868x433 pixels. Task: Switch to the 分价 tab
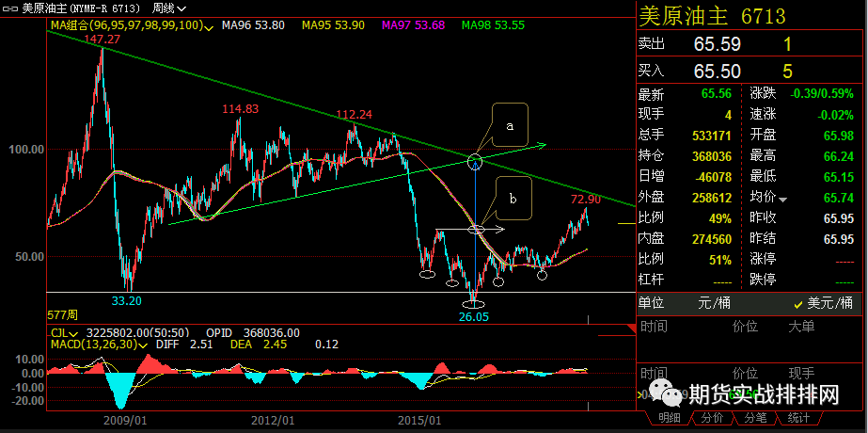(711, 418)
